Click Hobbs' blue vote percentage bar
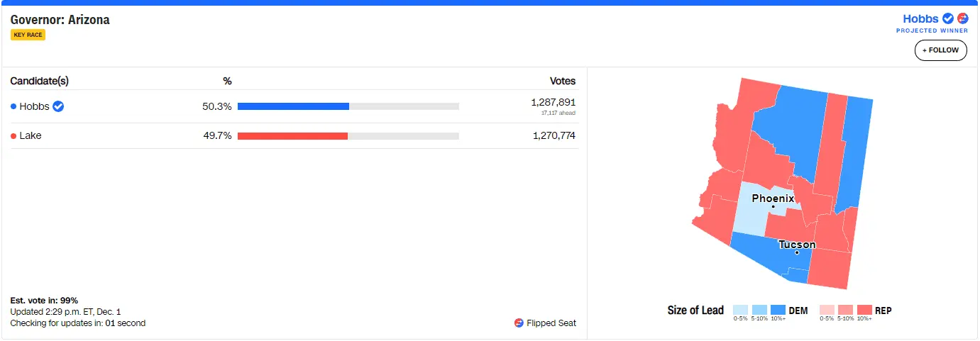This screenshot has width=980, height=341. point(293,106)
